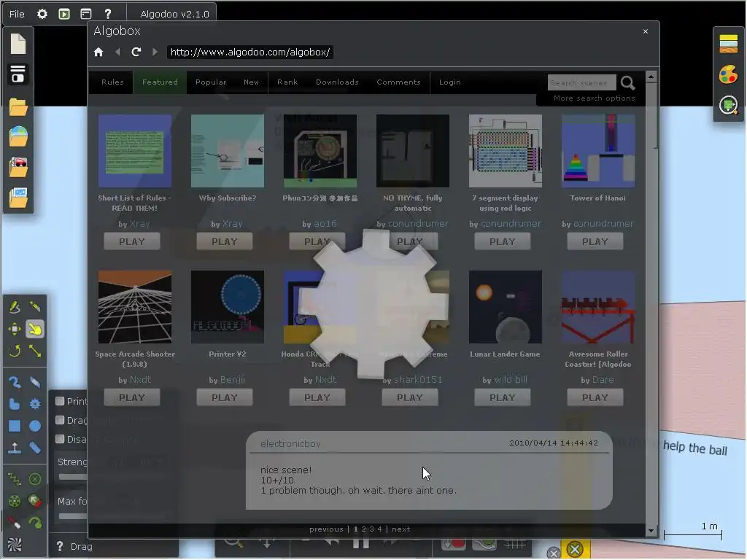Go back in the Algobox browser
Viewport: 747px width, 560px height.
117,52
